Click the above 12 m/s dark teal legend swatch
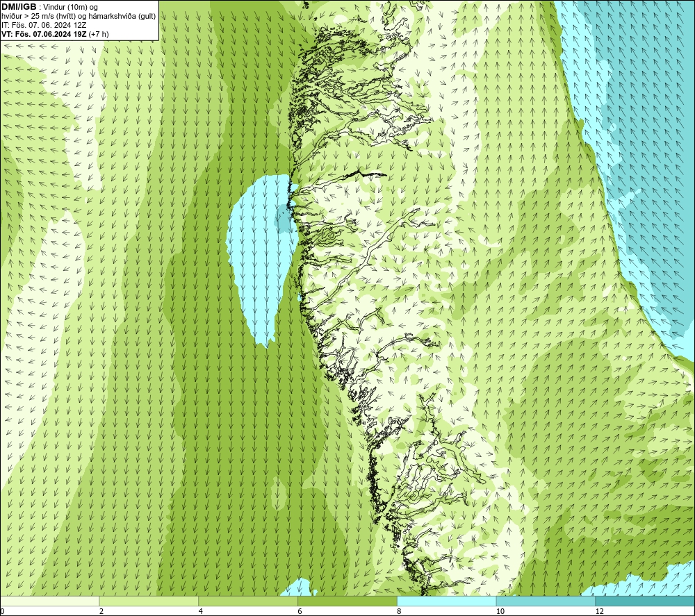This screenshot has width=695, height=616. click(646, 601)
